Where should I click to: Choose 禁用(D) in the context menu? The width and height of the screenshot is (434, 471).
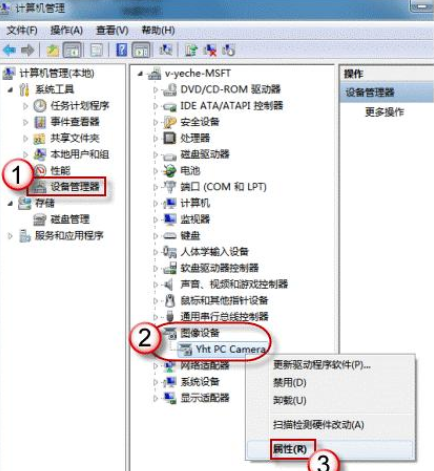[289, 382]
